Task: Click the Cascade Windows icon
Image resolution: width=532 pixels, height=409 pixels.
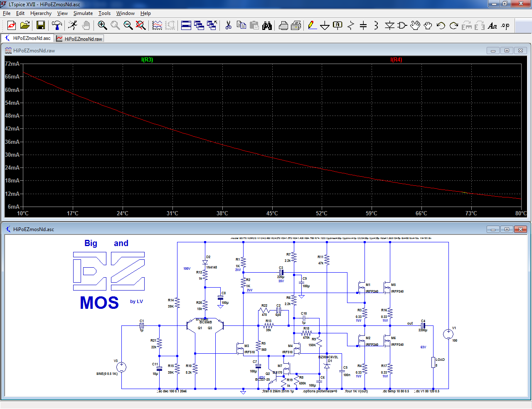Action: click(199, 25)
